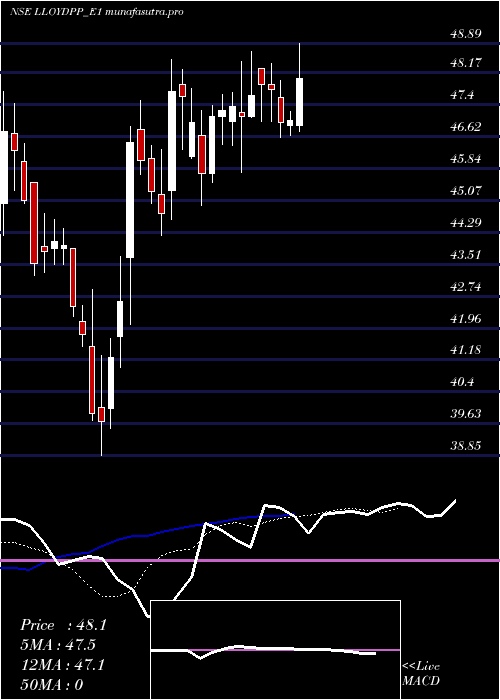The image size is (500, 700).
Task: Click the 40.4 price axis label
Action: [463, 382]
